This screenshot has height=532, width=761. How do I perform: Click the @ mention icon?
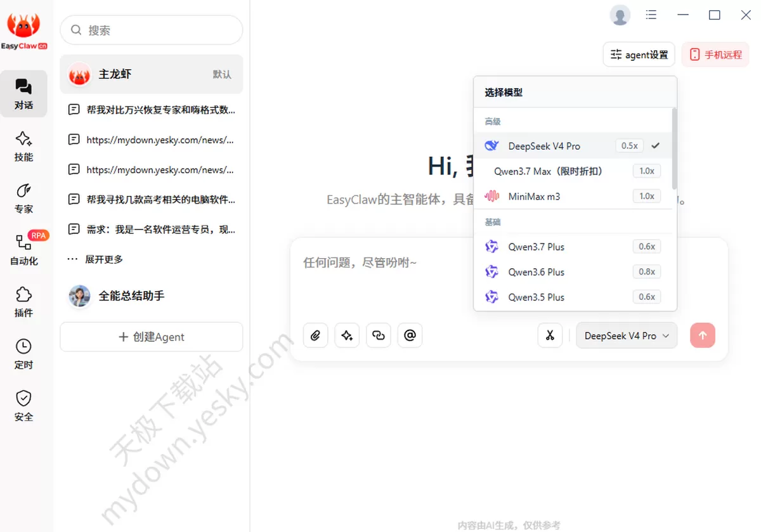(410, 335)
